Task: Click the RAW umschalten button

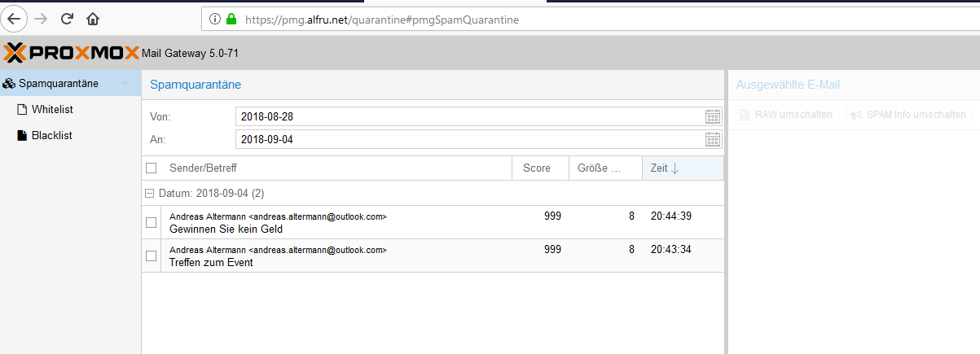Action: (x=785, y=115)
